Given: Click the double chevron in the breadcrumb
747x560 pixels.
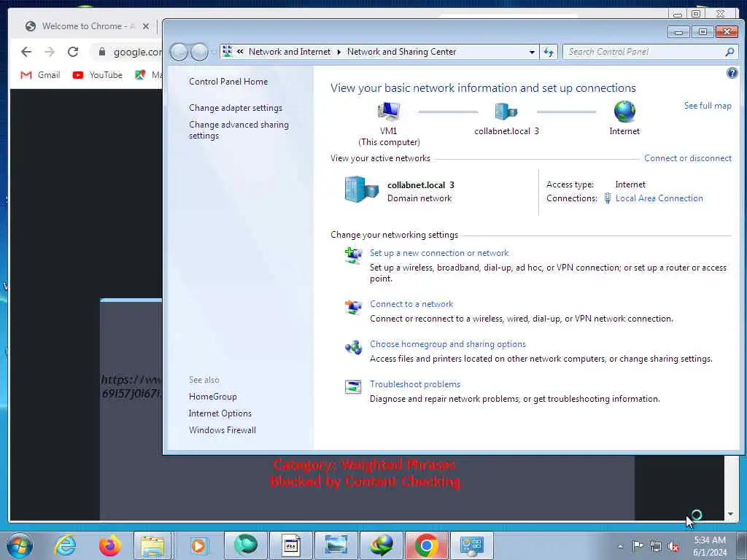Looking at the screenshot, I should click(x=240, y=52).
